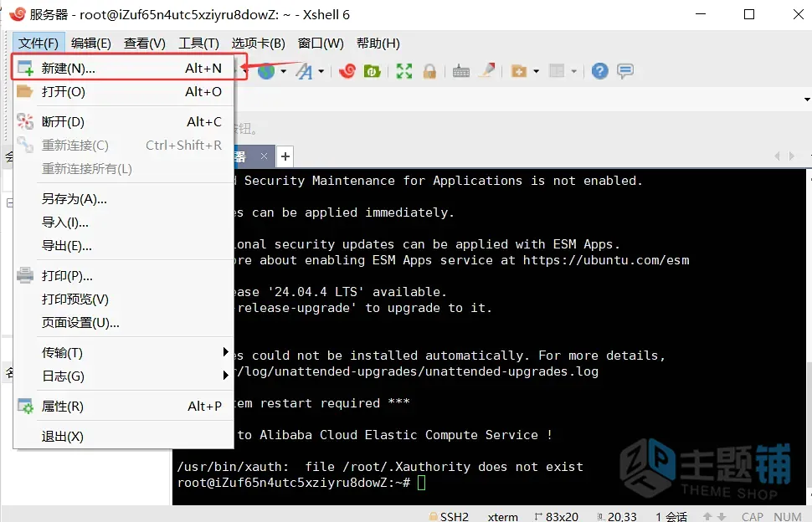Image resolution: width=812 pixels, height=522 pixels.
Task: Open the keyboard key mapping icon
Action: click(x=461, y=71)
